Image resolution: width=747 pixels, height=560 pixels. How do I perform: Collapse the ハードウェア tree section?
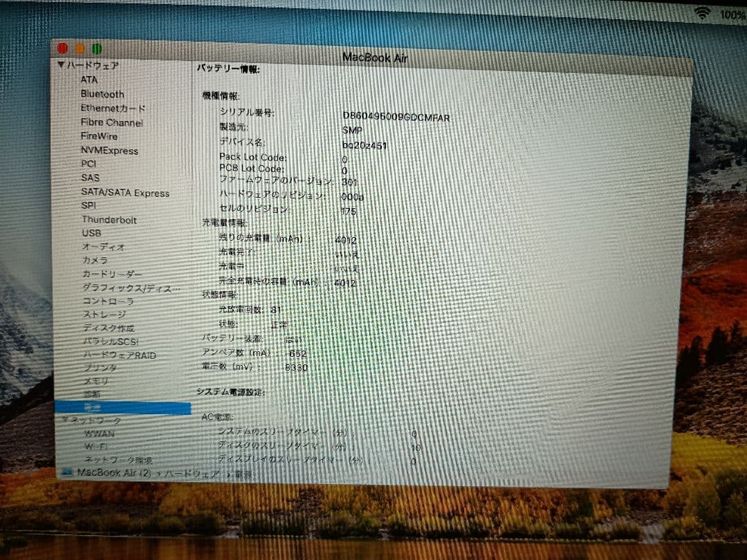[x=61, y=64]
